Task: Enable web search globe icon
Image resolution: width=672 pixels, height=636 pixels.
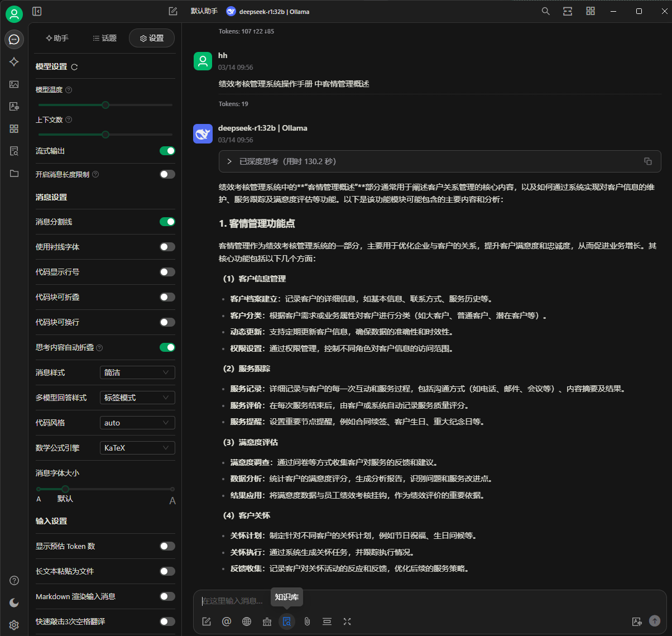Action: pos(247,621)
